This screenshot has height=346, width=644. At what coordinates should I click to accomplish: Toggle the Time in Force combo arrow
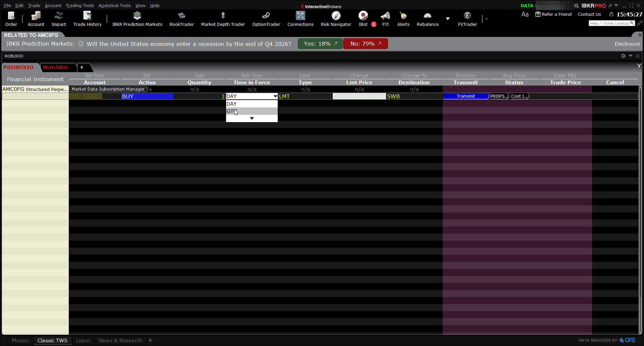point(275,96)
